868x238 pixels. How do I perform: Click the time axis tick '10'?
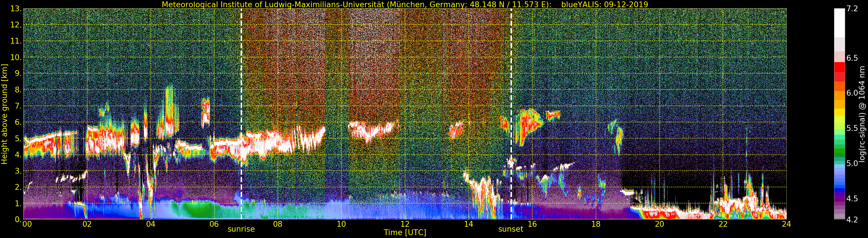tap(341, 224)
